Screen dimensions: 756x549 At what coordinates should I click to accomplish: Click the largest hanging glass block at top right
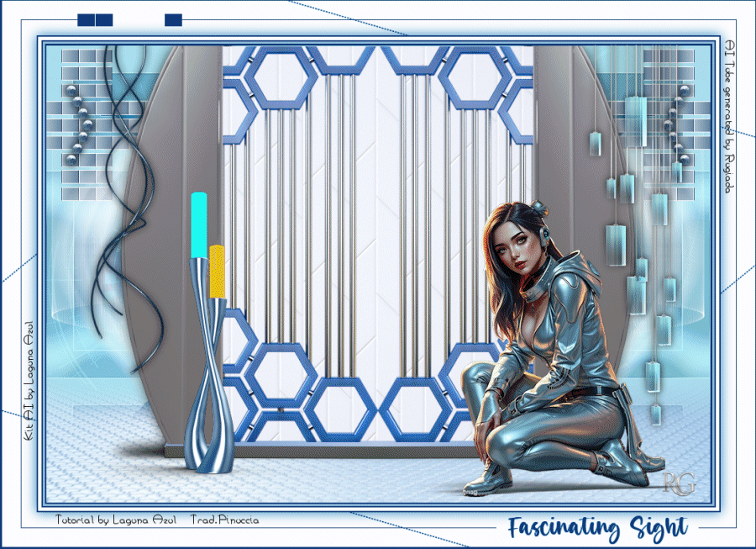click(636, 120)
